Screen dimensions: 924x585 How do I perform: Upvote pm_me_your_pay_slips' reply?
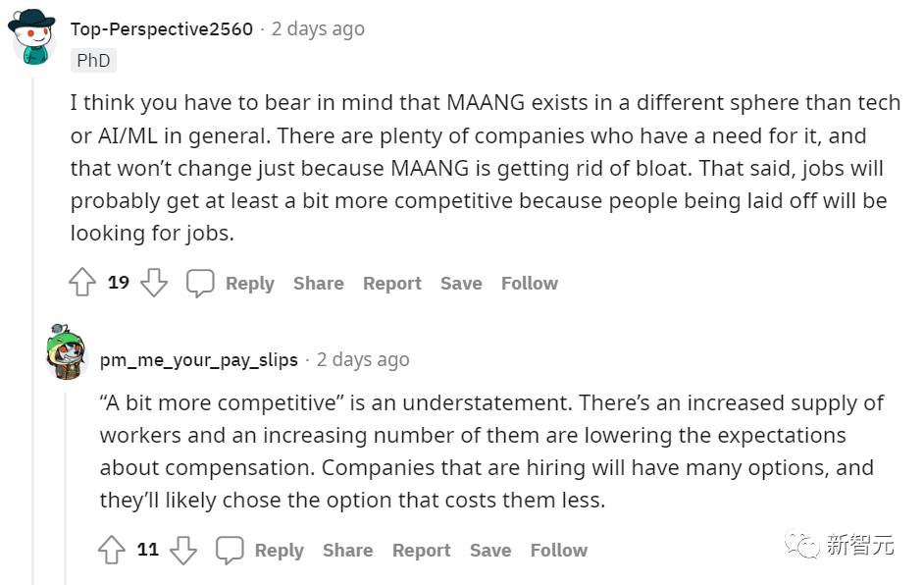tap(112, 550)
